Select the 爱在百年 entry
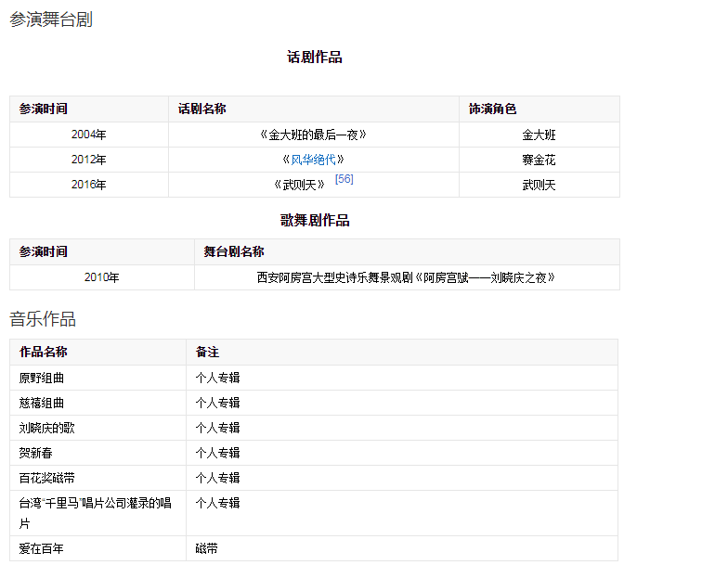Screen dimensions: 728x578 (42, 549)
